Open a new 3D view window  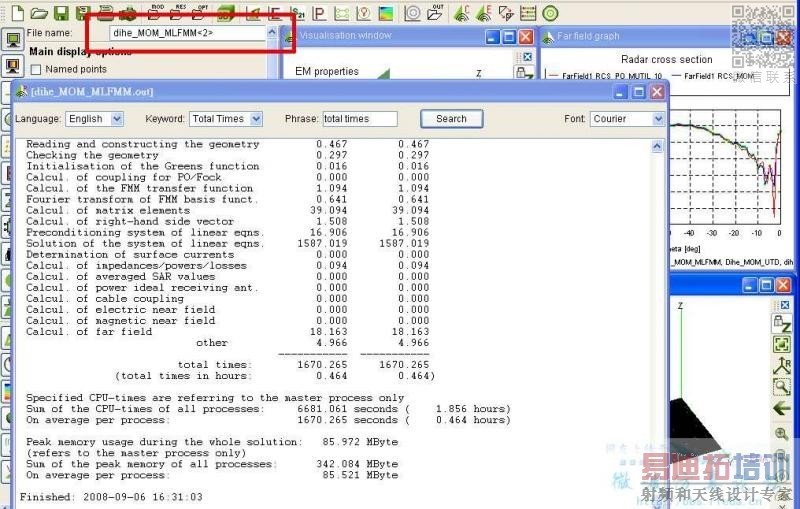point(226,13)
